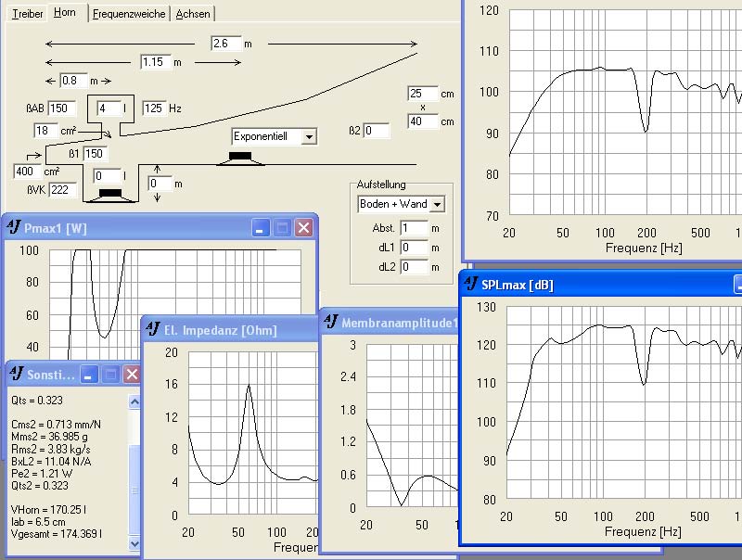Screen dimensions: 742x560
Task: Select the Horn tab
Action: coord(65,12)
